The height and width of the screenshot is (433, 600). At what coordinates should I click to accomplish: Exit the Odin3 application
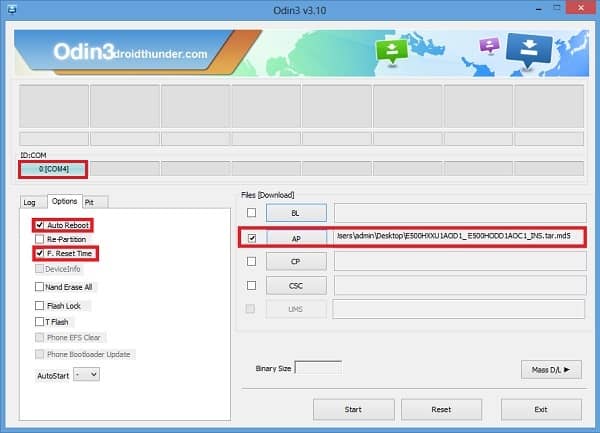click(x=541, y=410)
